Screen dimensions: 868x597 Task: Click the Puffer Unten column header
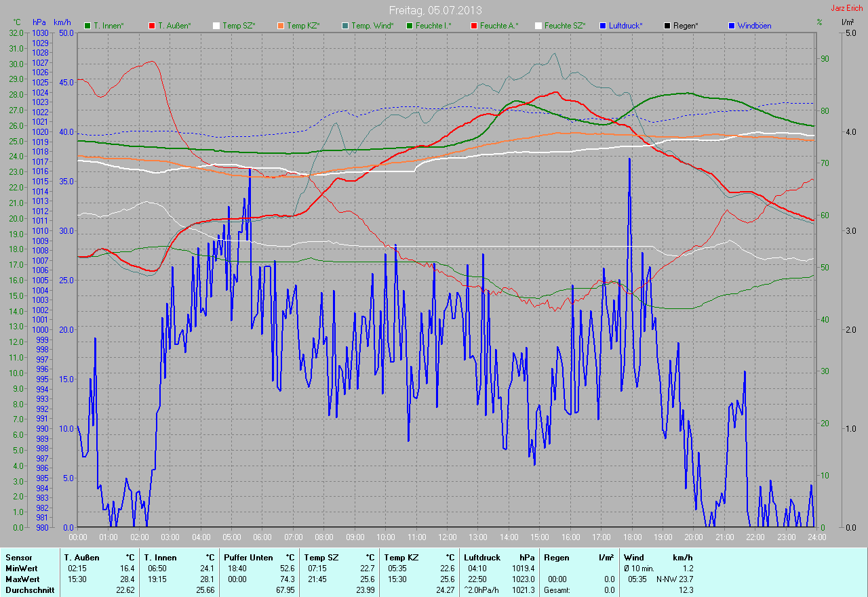pos(248,558)
